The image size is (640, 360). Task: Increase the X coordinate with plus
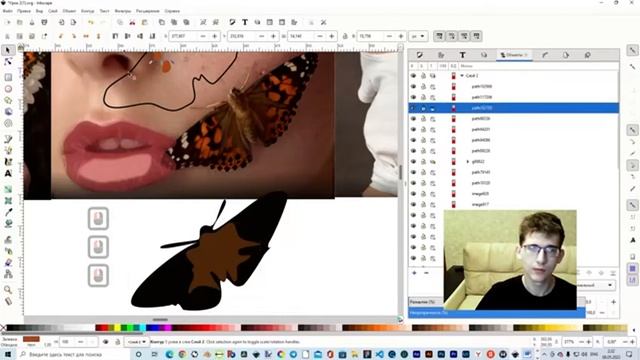pyautogui.click(x=214, y=36)
